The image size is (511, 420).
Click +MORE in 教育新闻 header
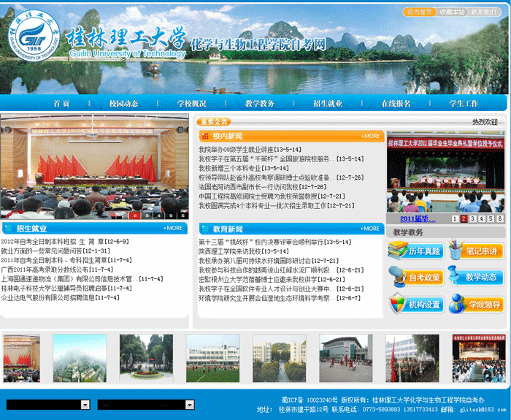tap(370, 229)
